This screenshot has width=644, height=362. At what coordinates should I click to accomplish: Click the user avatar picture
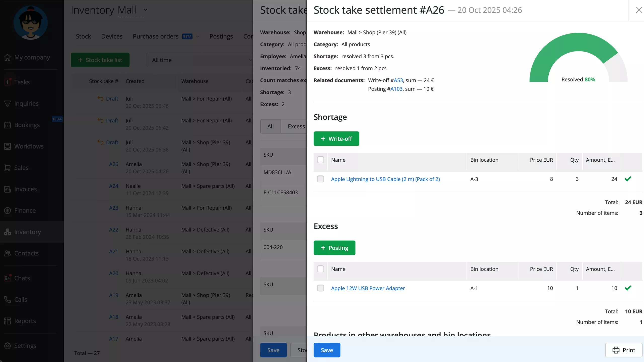30,23
